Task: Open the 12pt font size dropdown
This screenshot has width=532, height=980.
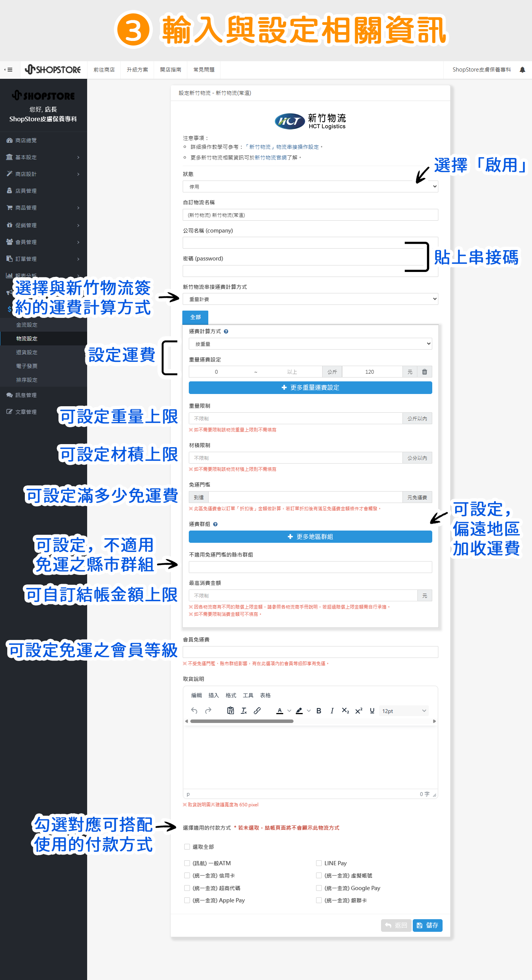Action: point(404,711)
